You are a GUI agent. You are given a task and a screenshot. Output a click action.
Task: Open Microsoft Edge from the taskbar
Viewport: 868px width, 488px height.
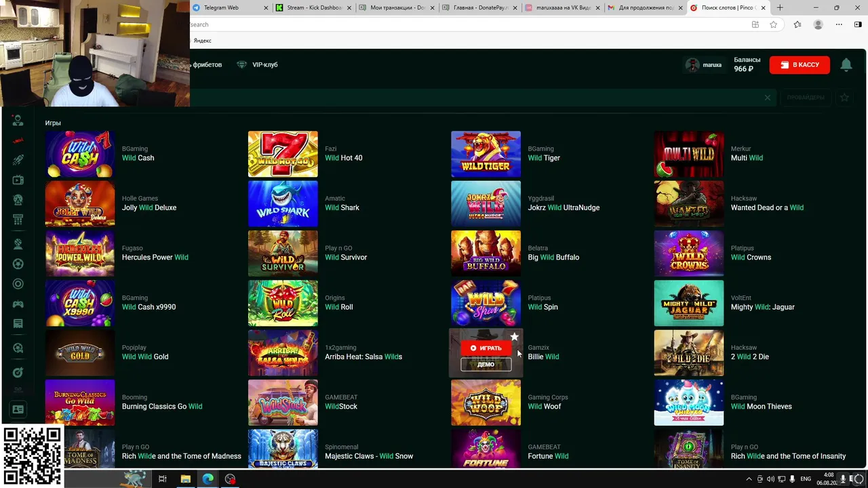click(x=208, y=479)
